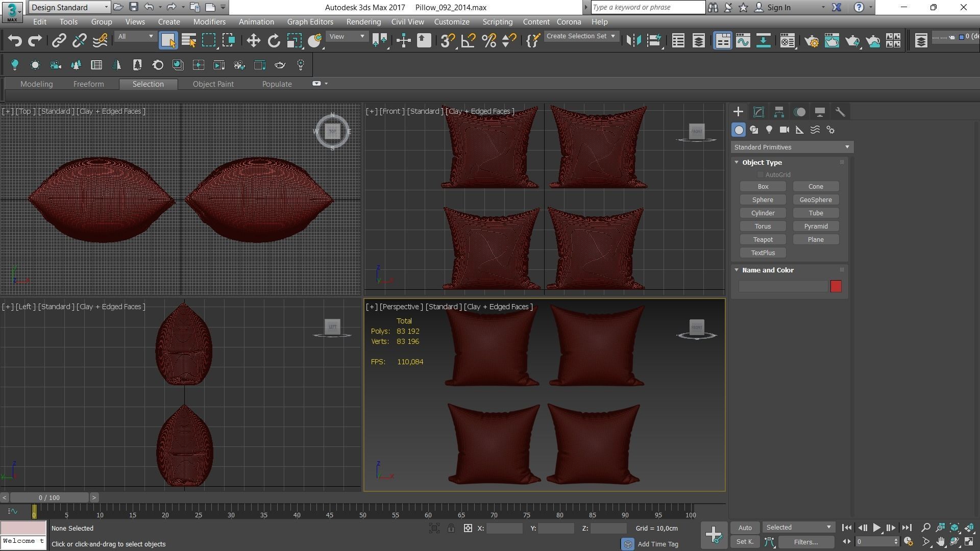This screenshot has height=551, width=980.
Task: Click the object name input field
Action: 783,286
